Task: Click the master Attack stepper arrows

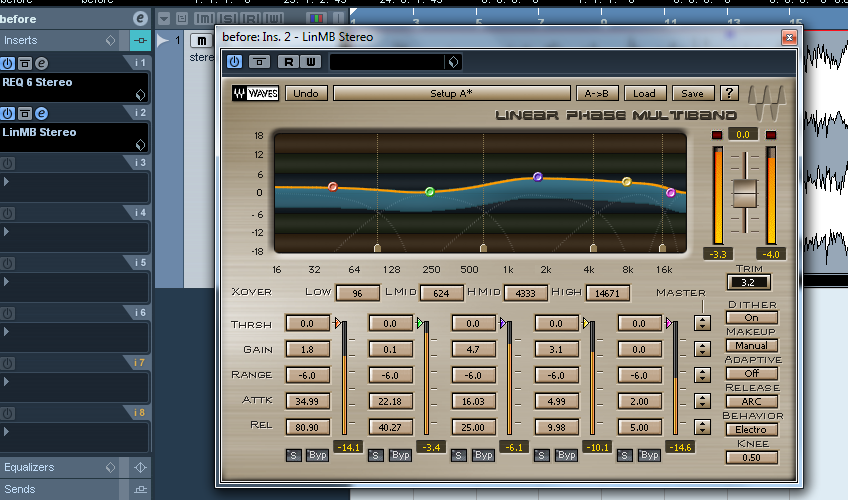Action: point(702,401)
